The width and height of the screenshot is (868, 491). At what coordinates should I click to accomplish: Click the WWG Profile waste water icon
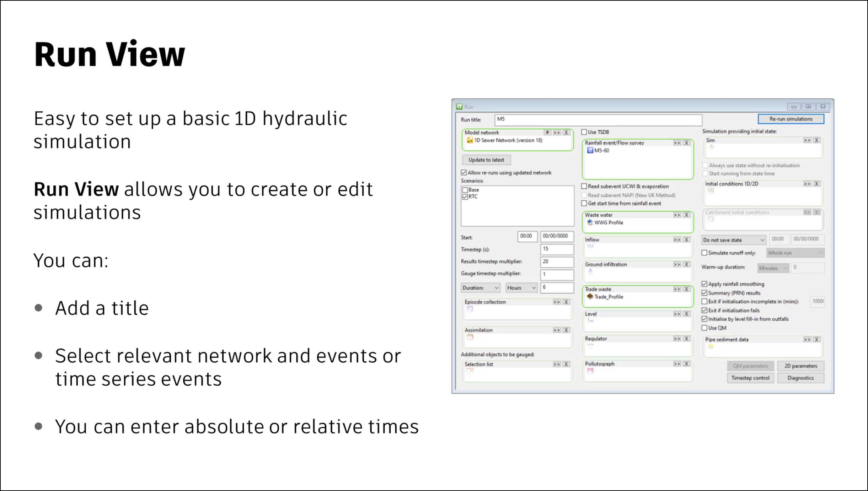[x=590, y=222]
